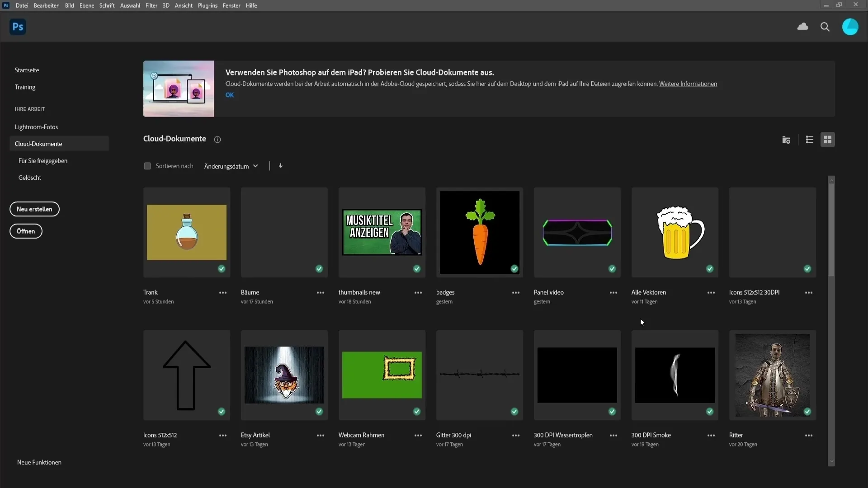Select the condensed list view icon
This screenshot has width=868, height=488.
coord(810,140)
